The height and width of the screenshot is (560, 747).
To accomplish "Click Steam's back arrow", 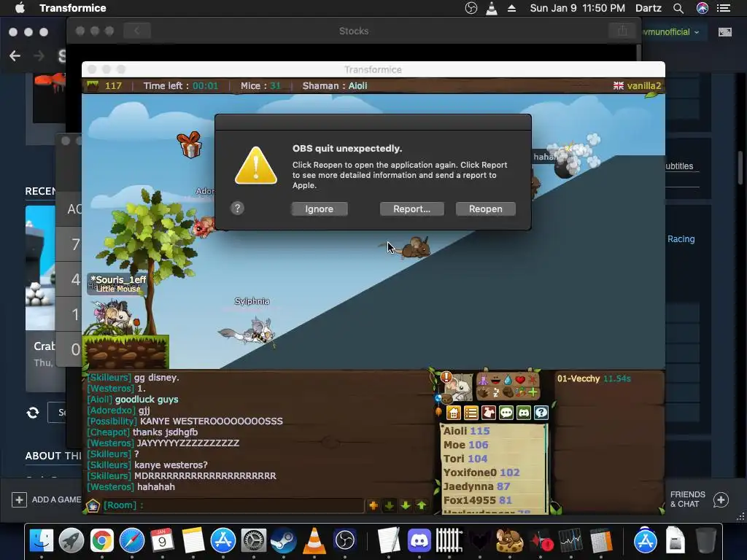I will coord(15,55).
